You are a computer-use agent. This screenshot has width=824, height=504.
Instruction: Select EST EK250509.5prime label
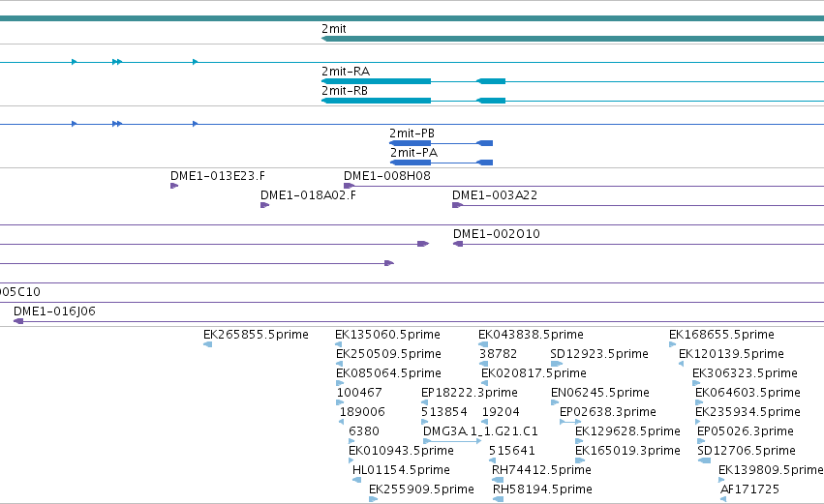pyautogui.click(x=388, y=354)
